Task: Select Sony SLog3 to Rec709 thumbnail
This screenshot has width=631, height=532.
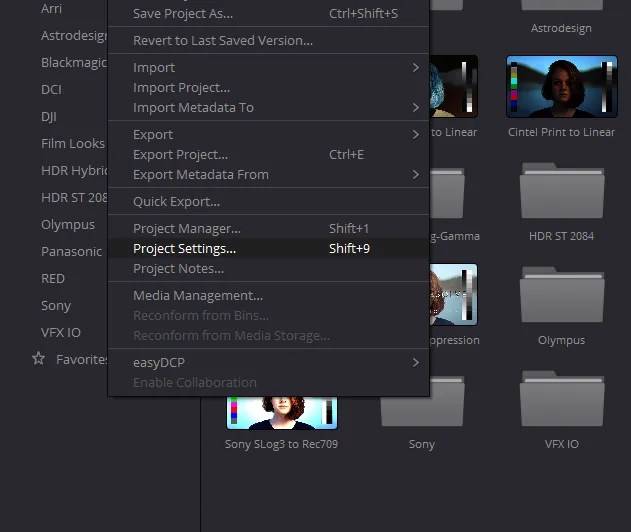Action: 282,413
